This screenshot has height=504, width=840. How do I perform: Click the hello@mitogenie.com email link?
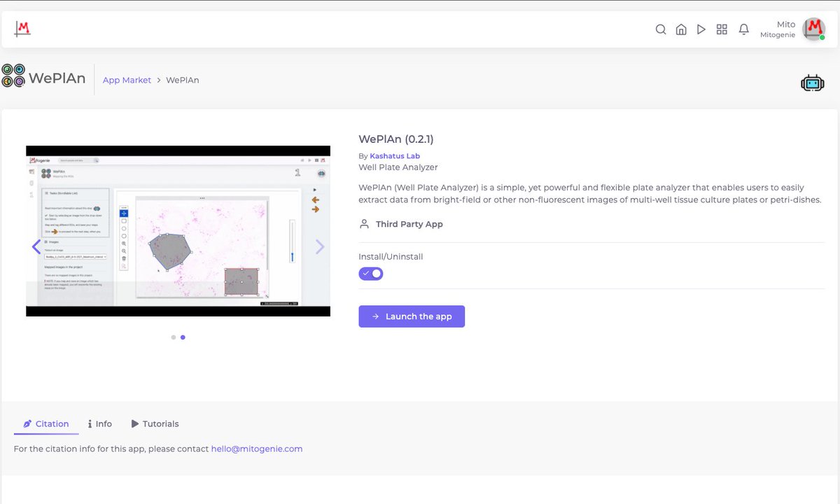coord(257,449)
